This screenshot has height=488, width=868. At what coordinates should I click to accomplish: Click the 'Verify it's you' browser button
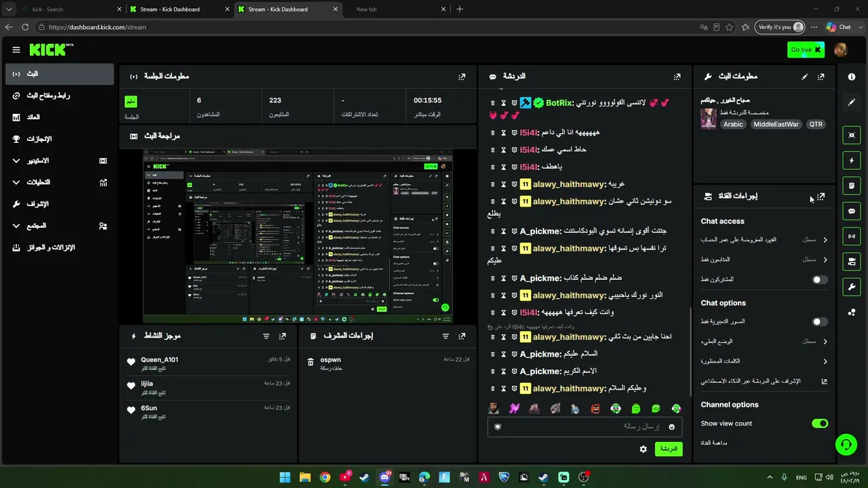781,27
